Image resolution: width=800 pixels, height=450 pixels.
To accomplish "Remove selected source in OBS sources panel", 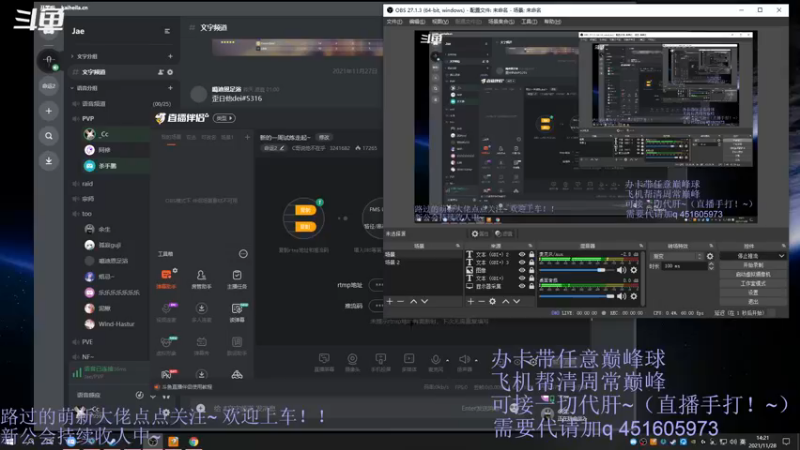I will pos(481,302).
